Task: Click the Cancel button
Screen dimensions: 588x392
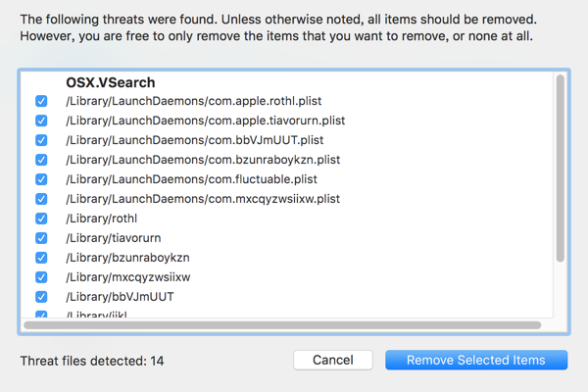Action: click(332, 361)
